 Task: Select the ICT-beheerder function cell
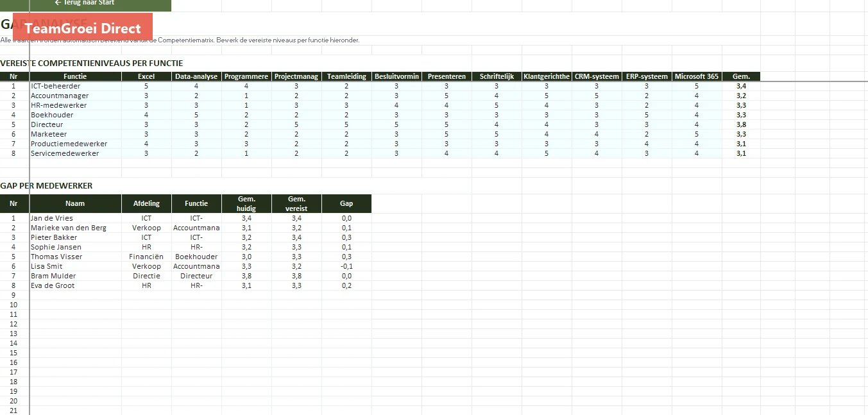(x=76, y=86)
